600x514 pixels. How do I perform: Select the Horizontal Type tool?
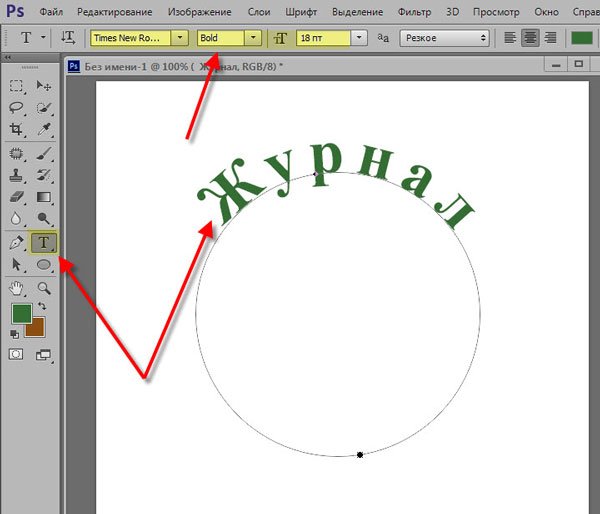[44, 242]
